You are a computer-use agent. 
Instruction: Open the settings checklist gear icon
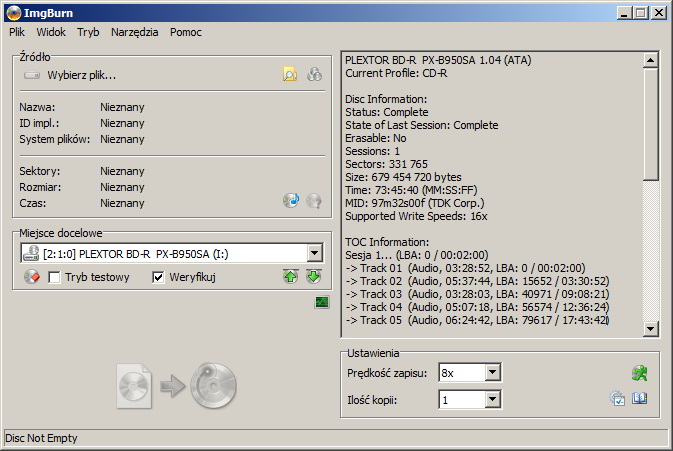(x=617, y=398)
